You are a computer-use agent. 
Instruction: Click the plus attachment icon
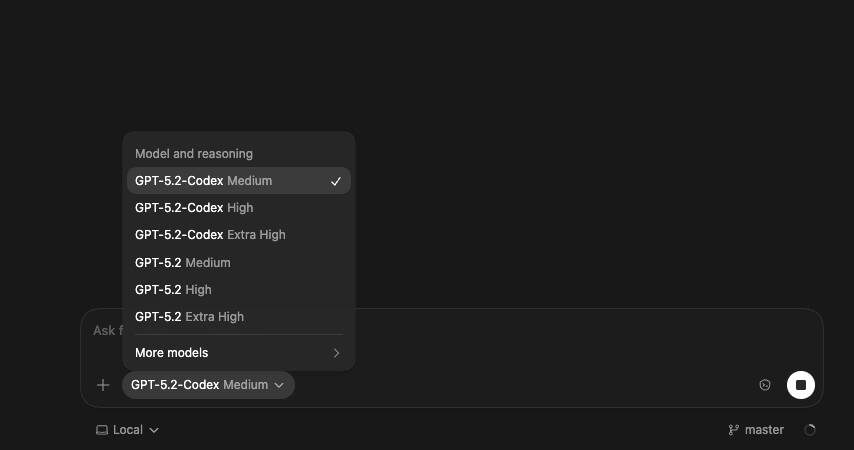tap(103, 385)
